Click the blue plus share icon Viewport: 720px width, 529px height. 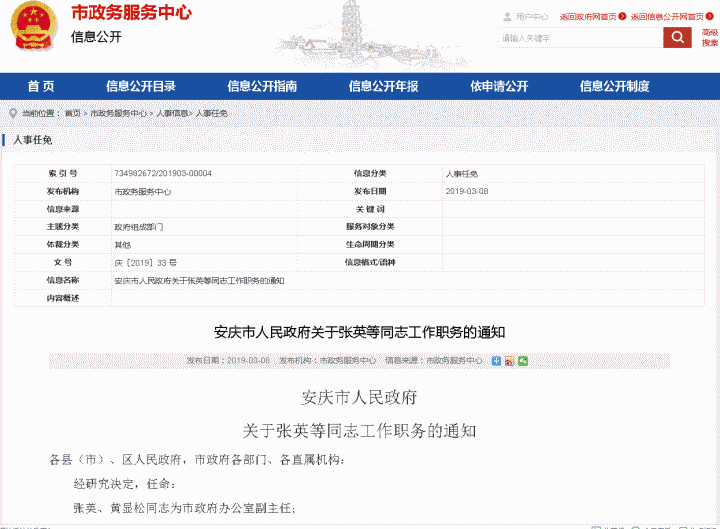pos(496,361)
